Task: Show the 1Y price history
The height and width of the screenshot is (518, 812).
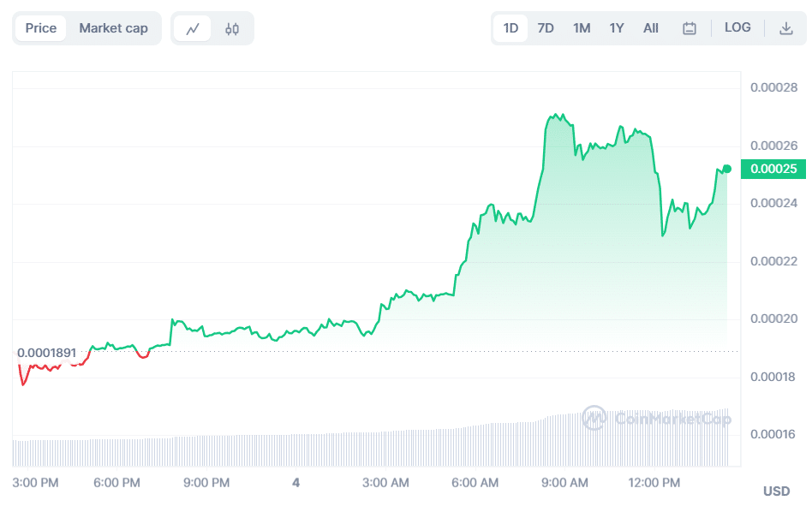Action: (617, 28)
